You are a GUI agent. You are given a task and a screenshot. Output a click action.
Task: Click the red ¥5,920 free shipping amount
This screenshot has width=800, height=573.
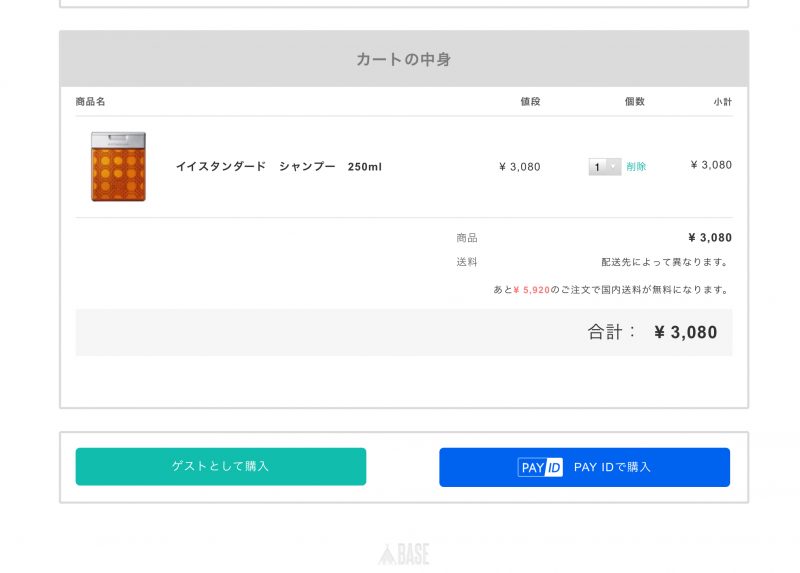531,290
